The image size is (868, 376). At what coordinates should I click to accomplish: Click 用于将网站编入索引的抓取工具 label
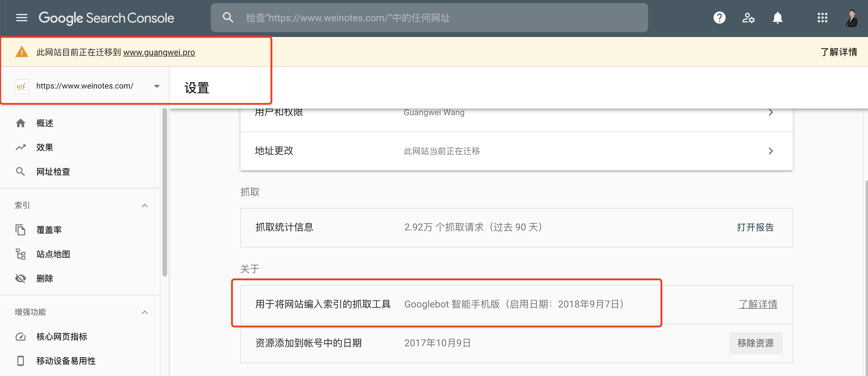tap(323, 304)
